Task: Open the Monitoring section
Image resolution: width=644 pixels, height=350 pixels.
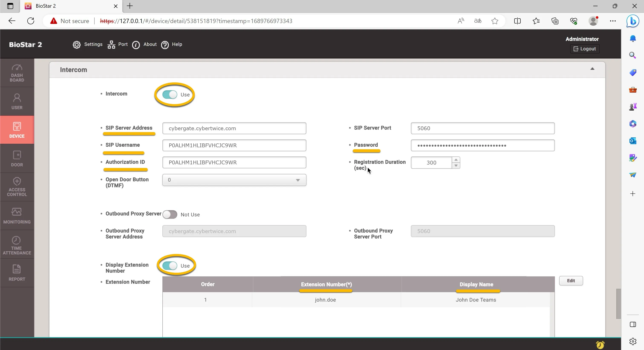Action: pos(17,216)
